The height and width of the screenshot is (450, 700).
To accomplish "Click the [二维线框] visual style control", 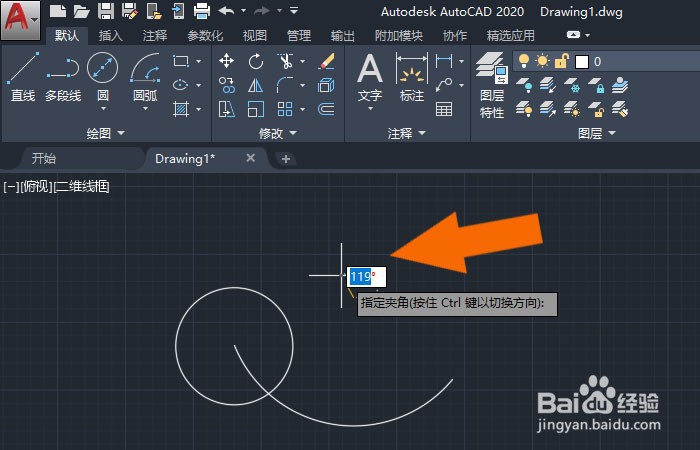I will (x=81, y=186).
